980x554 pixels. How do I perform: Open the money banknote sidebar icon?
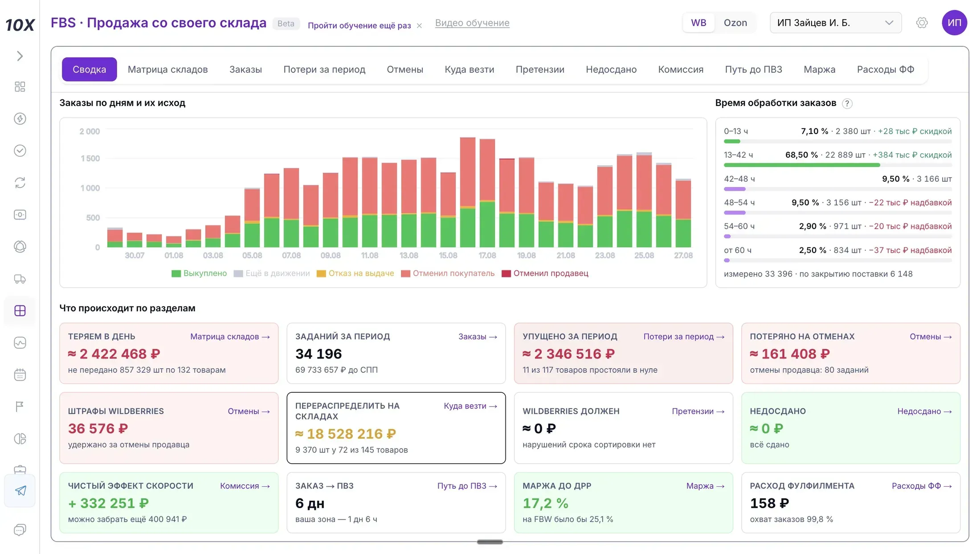click(20, 215)
